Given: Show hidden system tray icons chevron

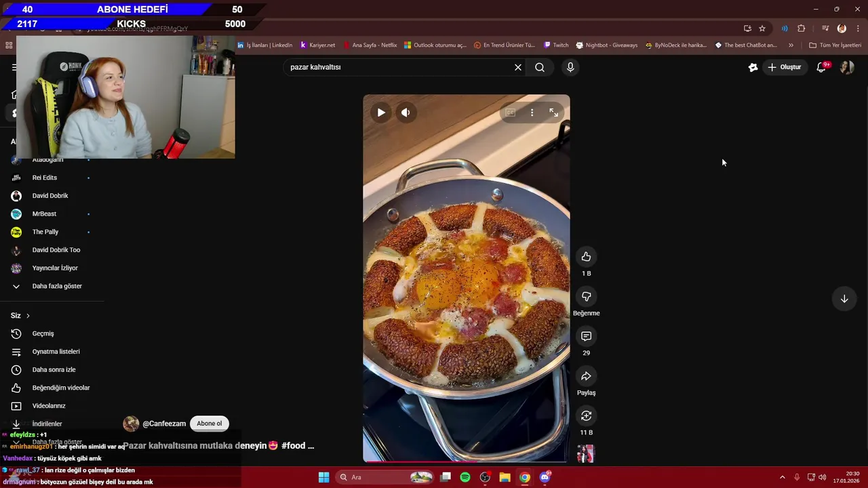Looking at the screenshot, I should click(782, 477).
